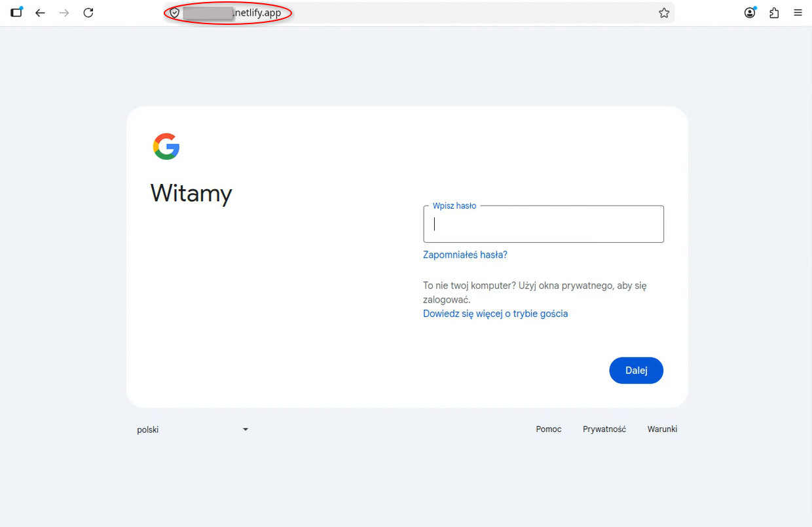Viewport: 812px width, 527px height.
Task: Click the Dalej button
Action: coord(636,371)
